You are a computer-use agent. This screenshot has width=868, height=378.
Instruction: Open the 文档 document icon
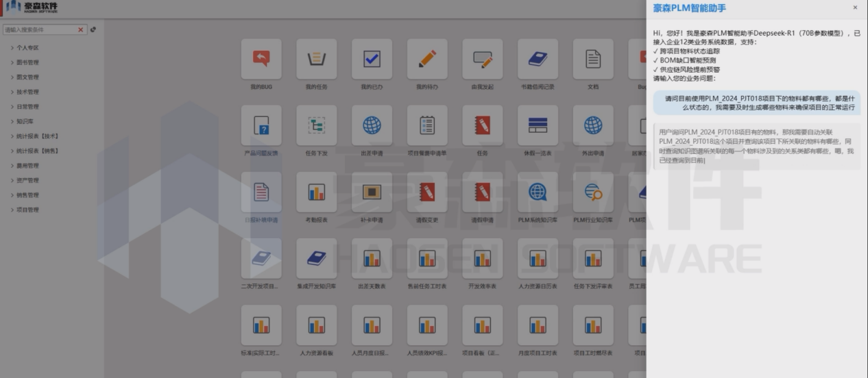593,59
